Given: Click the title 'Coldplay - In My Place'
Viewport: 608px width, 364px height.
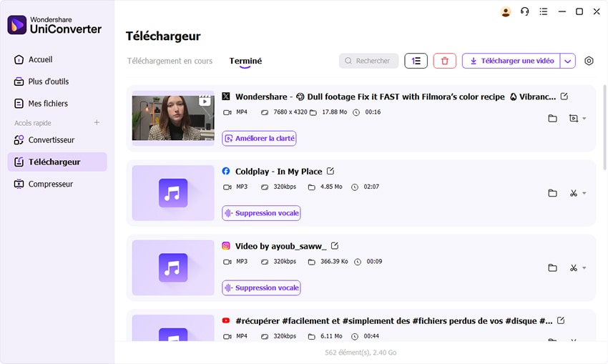Looking at the screenshot, I should 278,172.
